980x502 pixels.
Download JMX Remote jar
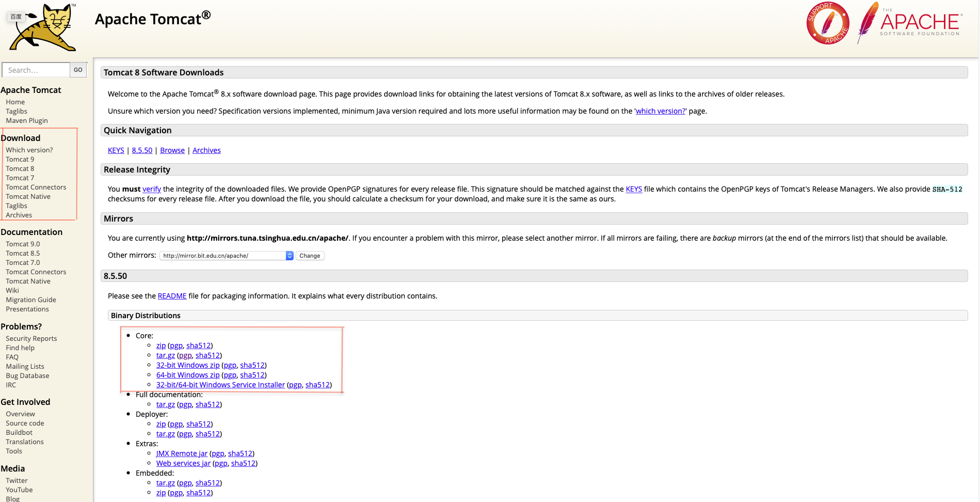tap(182, 453)
